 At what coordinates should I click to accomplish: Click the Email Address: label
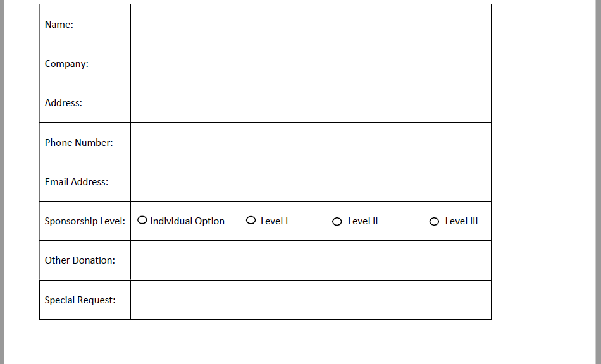pos(77,182)
